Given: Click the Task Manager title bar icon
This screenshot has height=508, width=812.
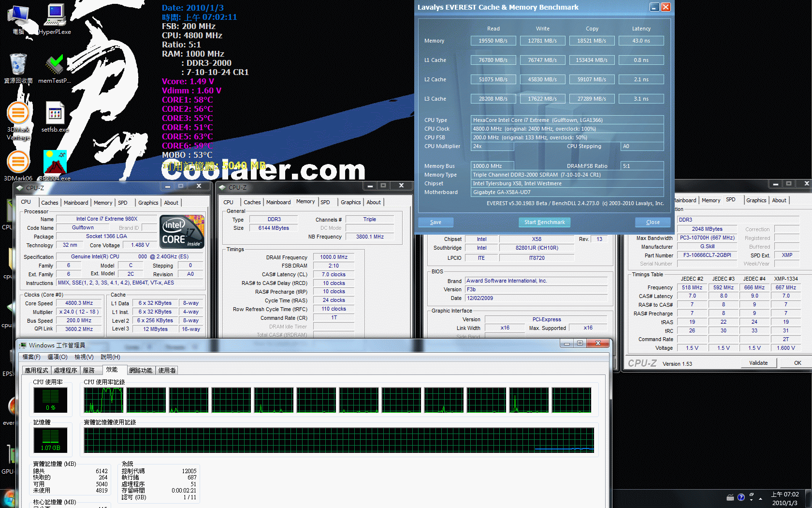Looking at the screenshot, I should 22,345.
